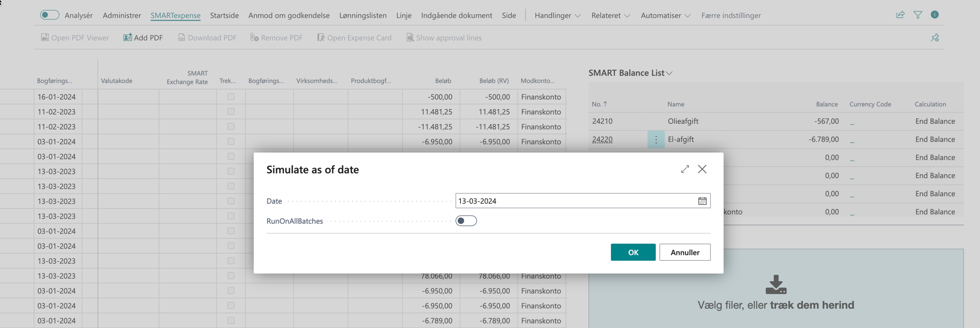Toggle the Analysér mode switch

click(x=50, y=15)
